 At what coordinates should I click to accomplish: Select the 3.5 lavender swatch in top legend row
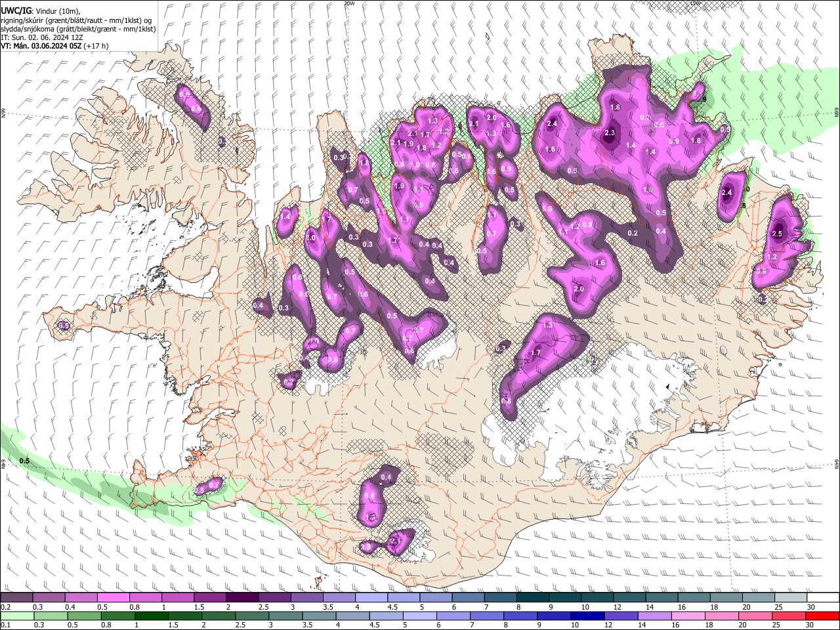click(x=338, y=597)
